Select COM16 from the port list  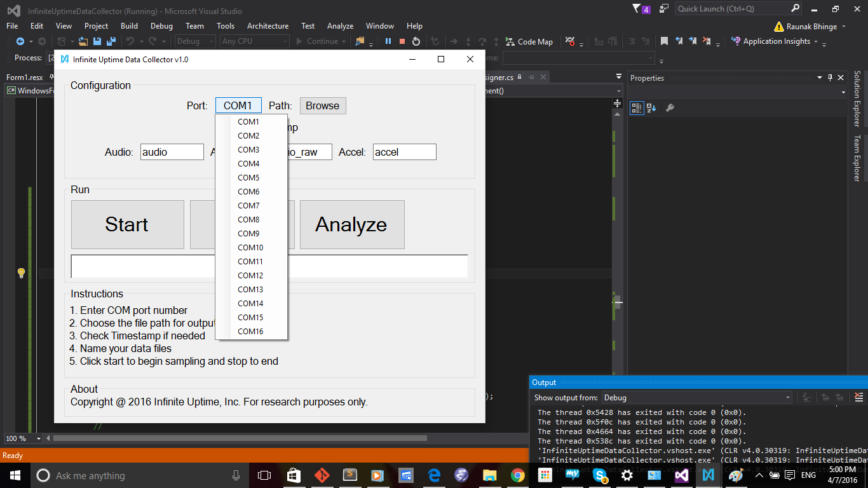point(252,332)
